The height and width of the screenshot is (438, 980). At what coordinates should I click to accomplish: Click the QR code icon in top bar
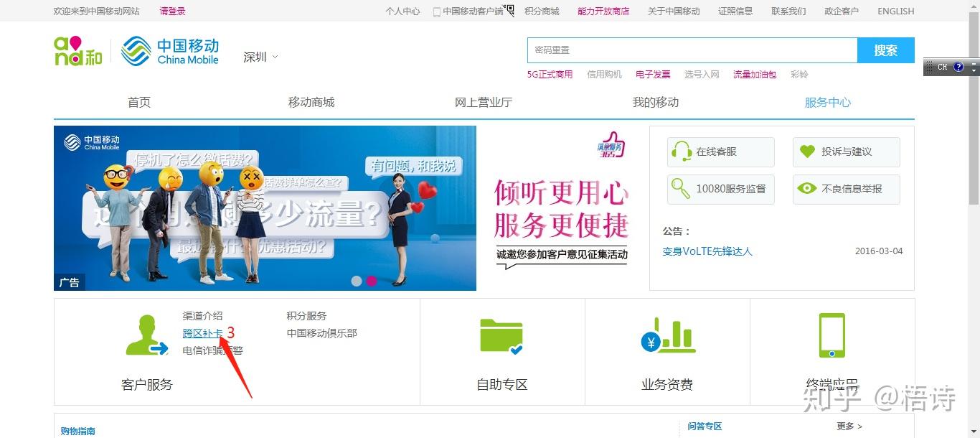coord(509,9)
